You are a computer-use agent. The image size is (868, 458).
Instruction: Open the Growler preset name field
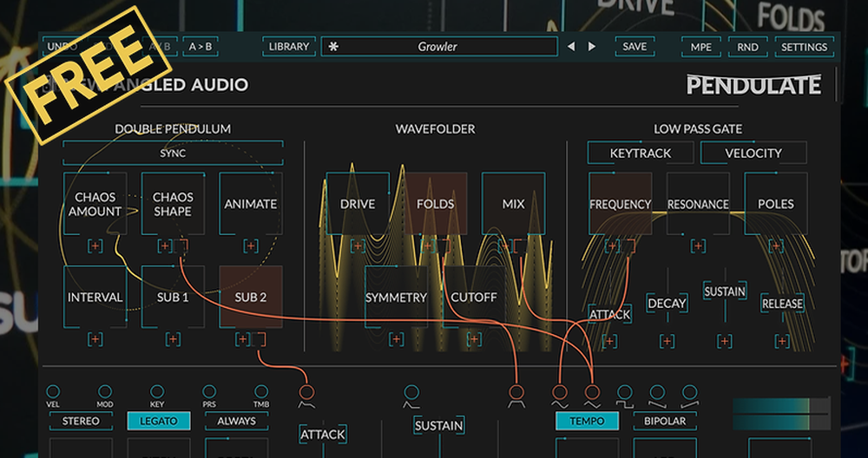(x=438, y=47)
